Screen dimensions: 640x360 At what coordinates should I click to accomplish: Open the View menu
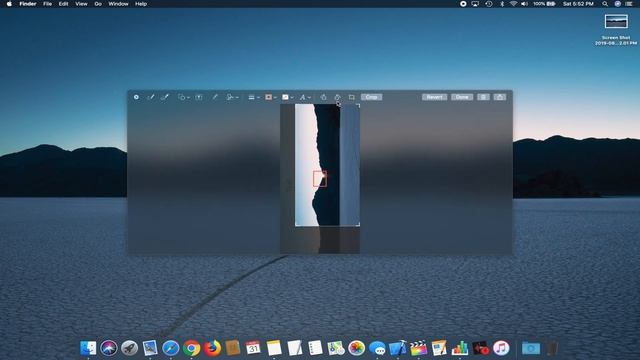[x=81, y=4]
